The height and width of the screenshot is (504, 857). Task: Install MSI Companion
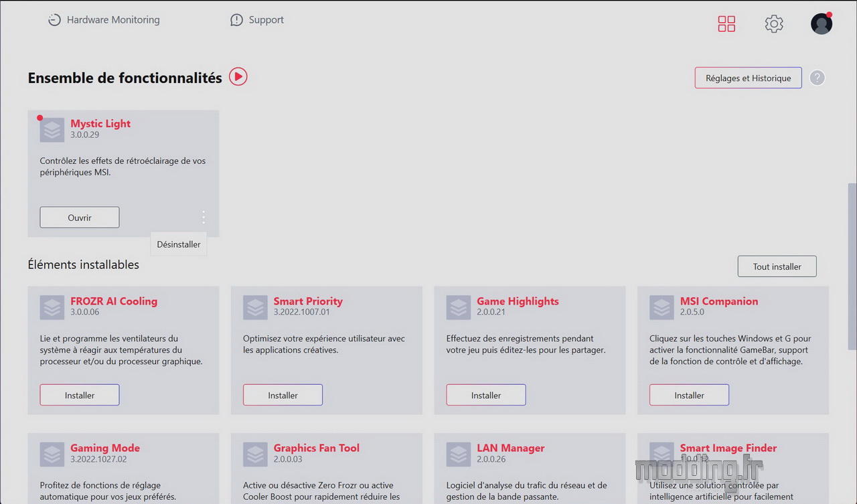pos(689,395)
